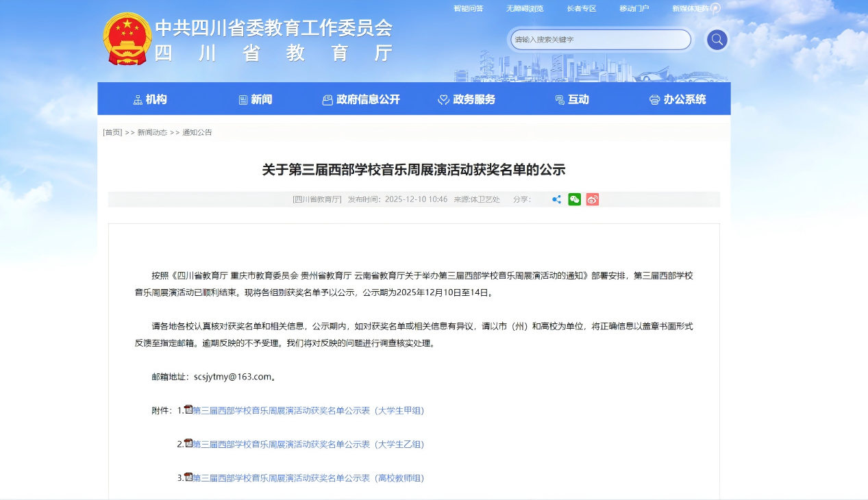Expand the 政务服务 menu
Screen dimensions: 868x500
click(x=467, y=99)
